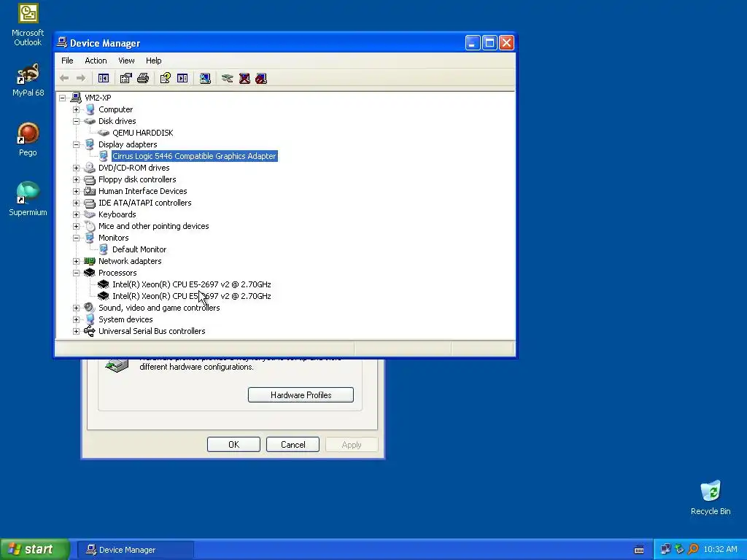Open the Help menu
The width and height of the screenshot is (747, 560).
pos(153,61)
